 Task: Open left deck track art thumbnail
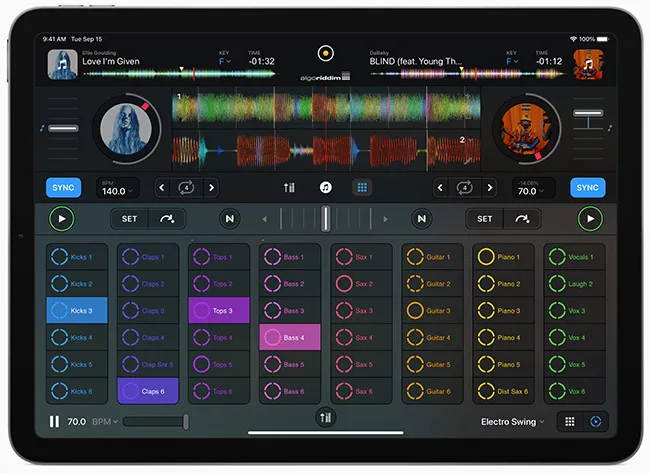(x=63, y=64)
